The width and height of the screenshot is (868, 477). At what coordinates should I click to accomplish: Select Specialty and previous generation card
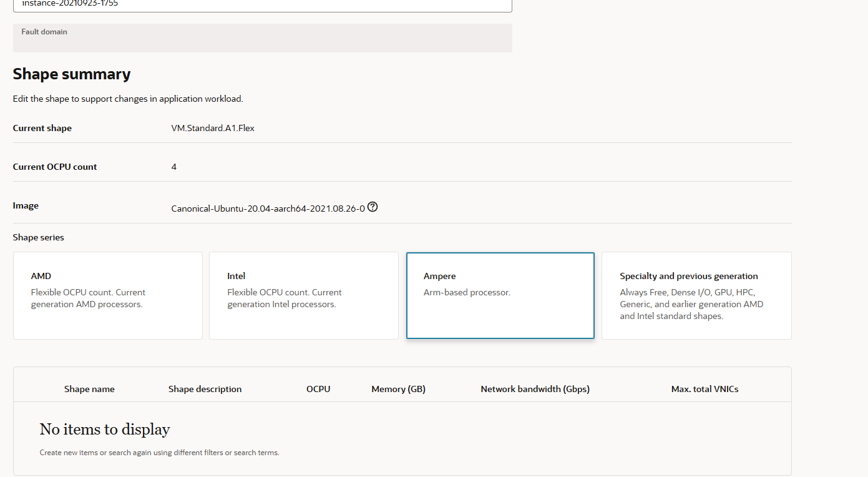pos(696,295)
